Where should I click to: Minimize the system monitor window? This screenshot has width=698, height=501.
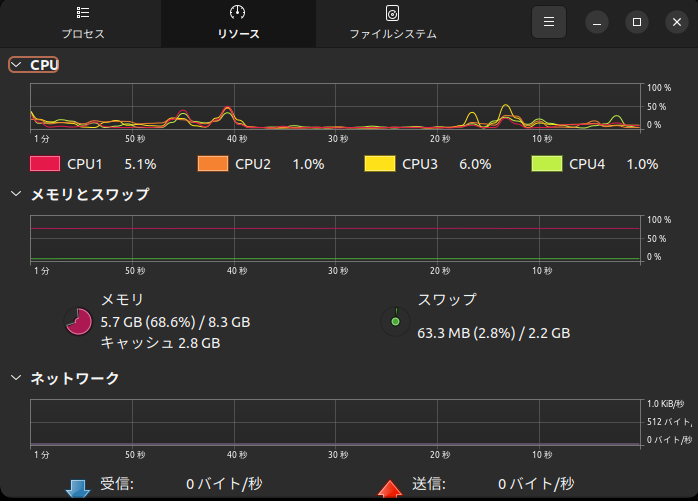pos(597,22)
